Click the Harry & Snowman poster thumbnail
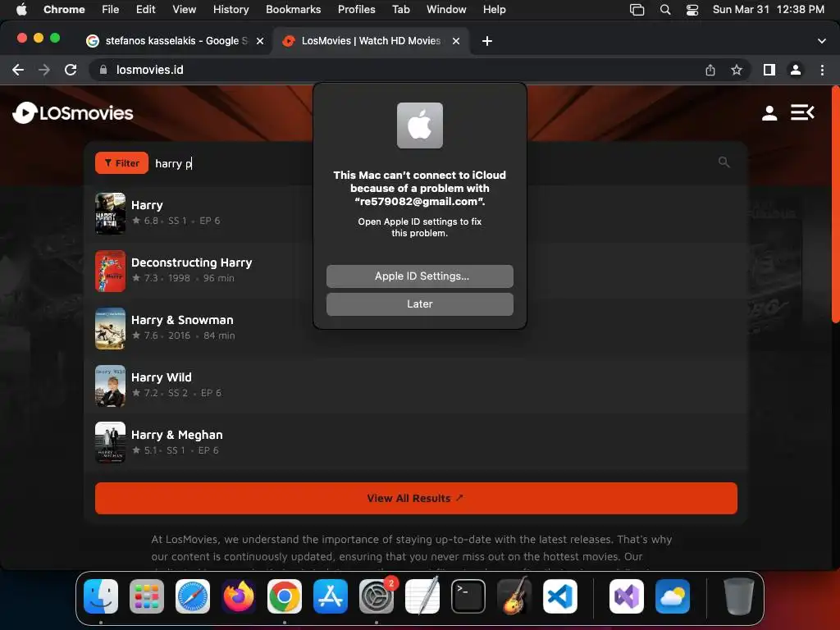The width and height of the screenshot is (840, 630). point(111,328)
